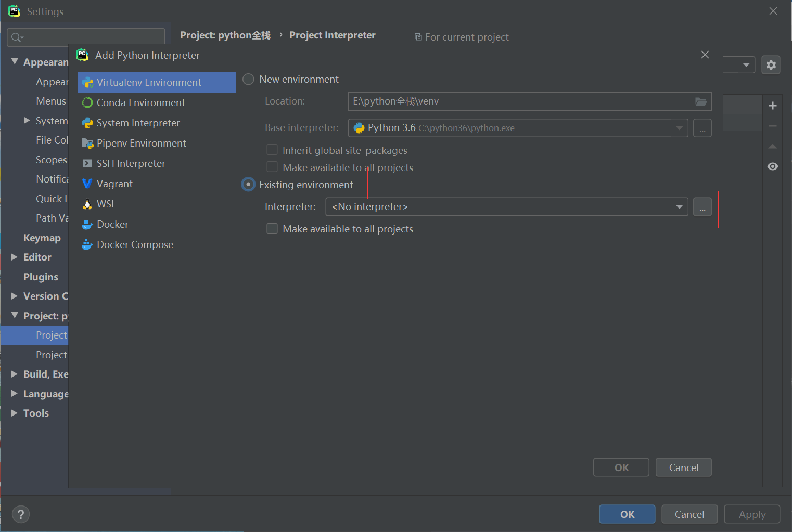
Task: Enable Make available to all projects checkbox
Action: 272,229
